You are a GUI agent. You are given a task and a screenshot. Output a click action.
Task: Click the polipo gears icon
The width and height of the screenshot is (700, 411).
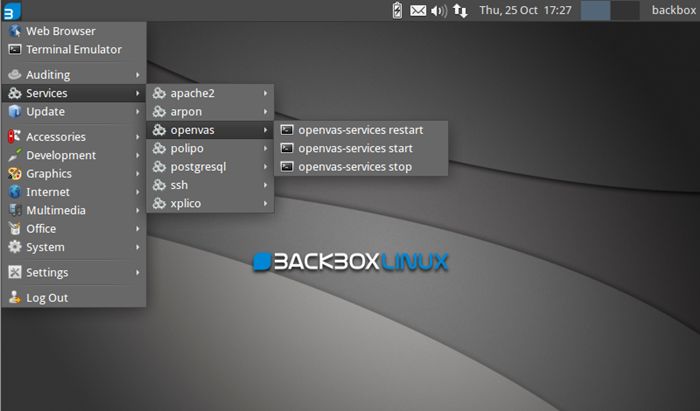[x=159, y=148]
